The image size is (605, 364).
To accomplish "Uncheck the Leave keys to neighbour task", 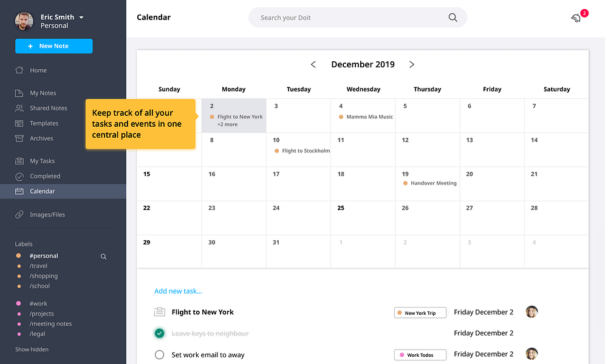I will coord(159,333).
